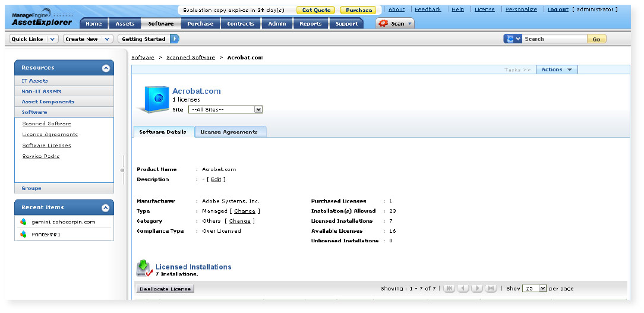Expand the Asset Components section
644x313 pixels.
click(64, 102)
